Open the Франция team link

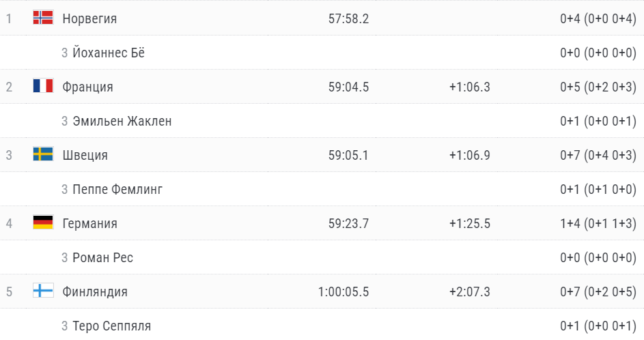(x=87, y=87)
